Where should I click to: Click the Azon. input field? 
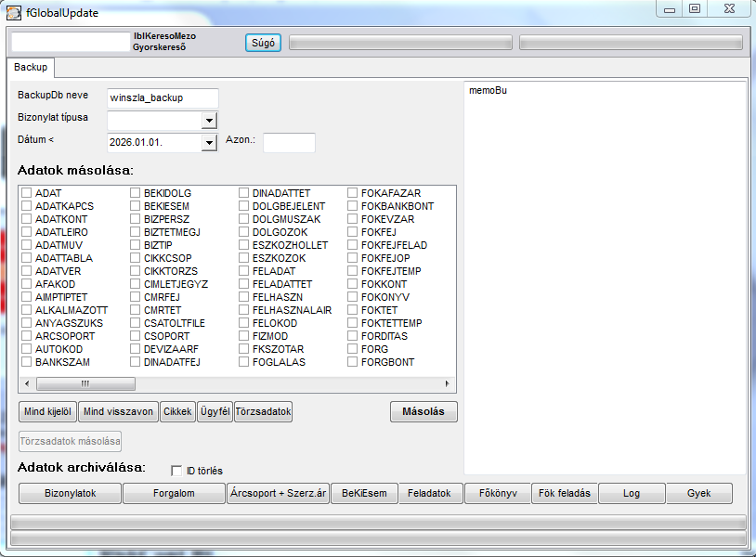(289, 143)
